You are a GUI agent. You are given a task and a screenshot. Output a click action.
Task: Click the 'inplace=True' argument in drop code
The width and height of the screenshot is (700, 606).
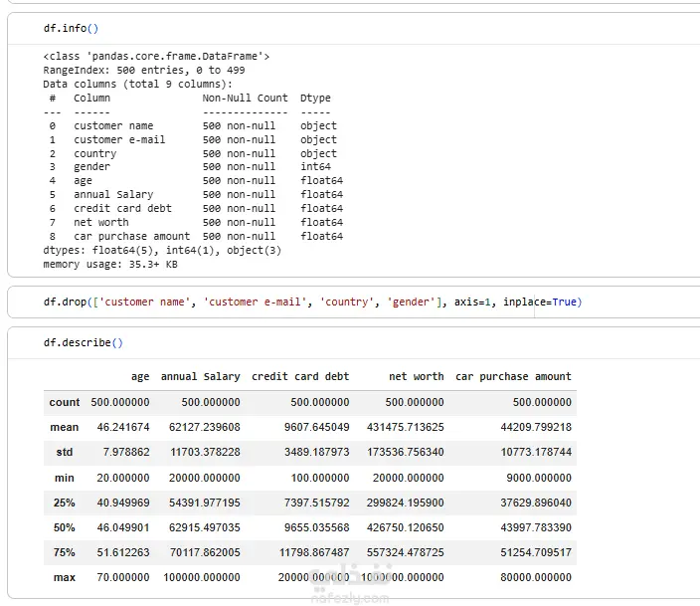tap(540, 303)
